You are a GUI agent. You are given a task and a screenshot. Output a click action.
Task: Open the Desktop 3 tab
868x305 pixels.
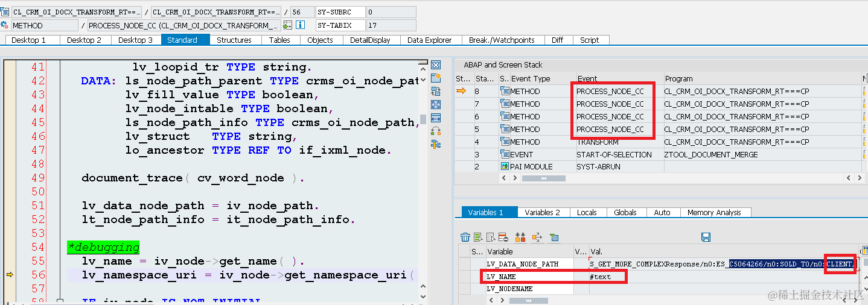click(136, 40)
